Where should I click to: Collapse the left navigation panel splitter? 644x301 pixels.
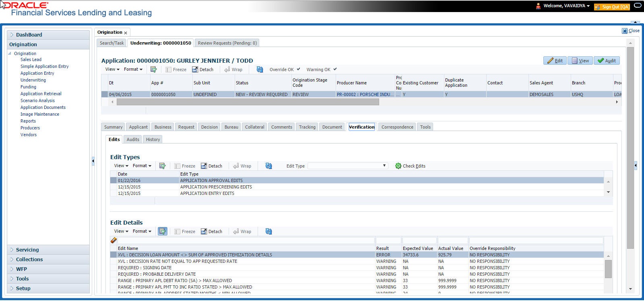(93, 161)
